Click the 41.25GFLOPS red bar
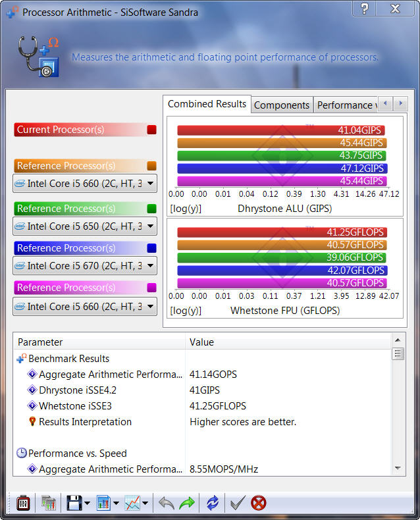The height and width of the screenshot is (520, 420). [x=282, y=232]
